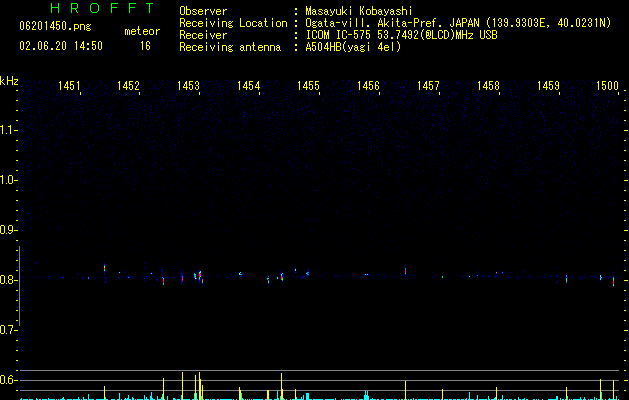
Task: Click the 1458 time axis label
Action: tap(488, 86)
